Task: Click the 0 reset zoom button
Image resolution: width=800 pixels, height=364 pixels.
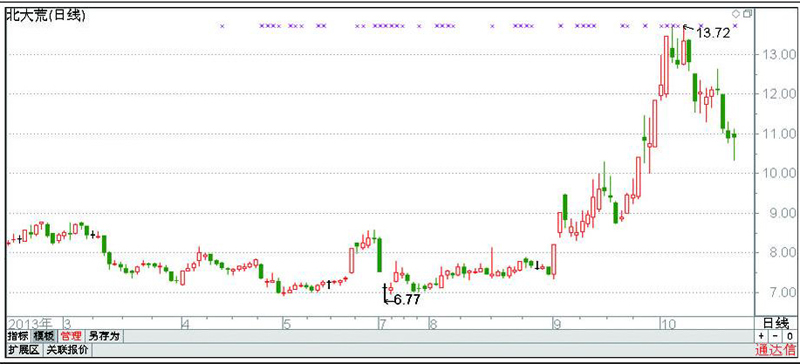Action: (x=789, y=336)
